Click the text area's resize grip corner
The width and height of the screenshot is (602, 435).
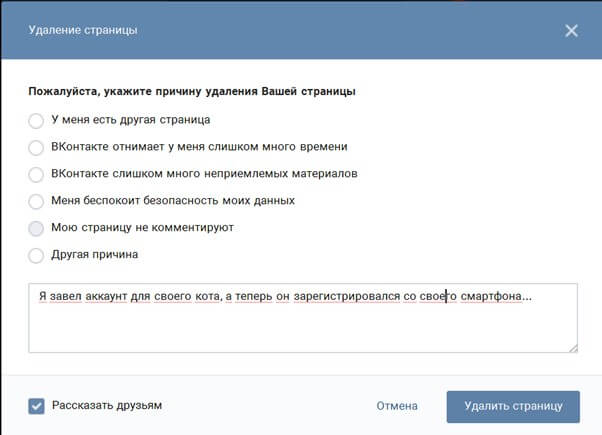pos(572,347)
